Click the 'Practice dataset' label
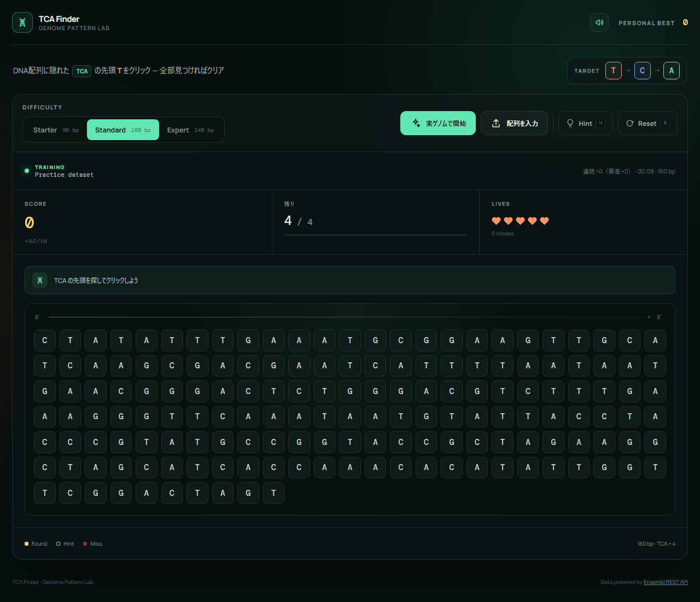Viewport: 700px width, 602px height. [64, 175]
